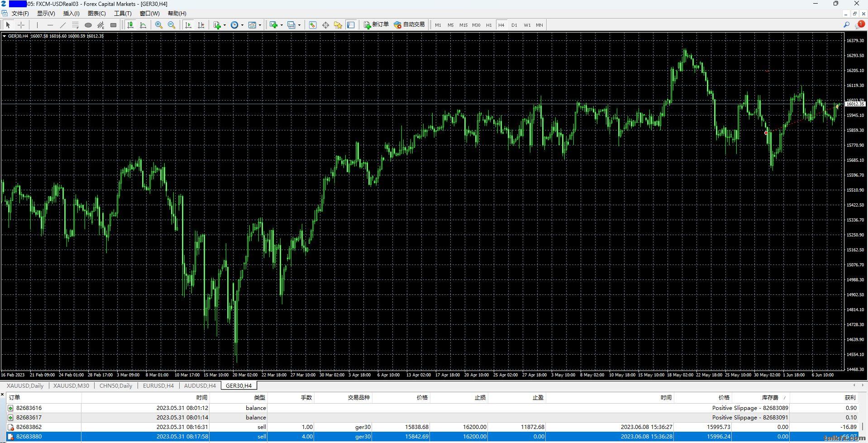Switch to M15 timeframe
This screenshot has height=443, width=868.
pos(463,25)
